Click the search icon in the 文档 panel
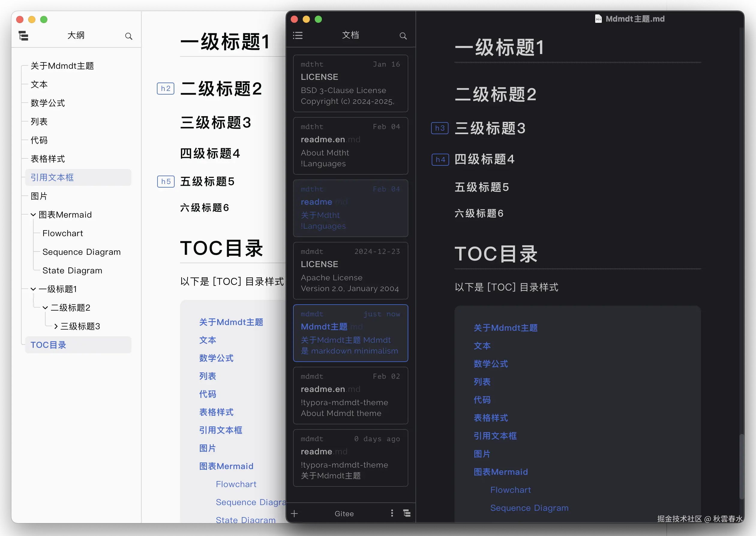This screenshot has height=536, width=756. point(403,36)
